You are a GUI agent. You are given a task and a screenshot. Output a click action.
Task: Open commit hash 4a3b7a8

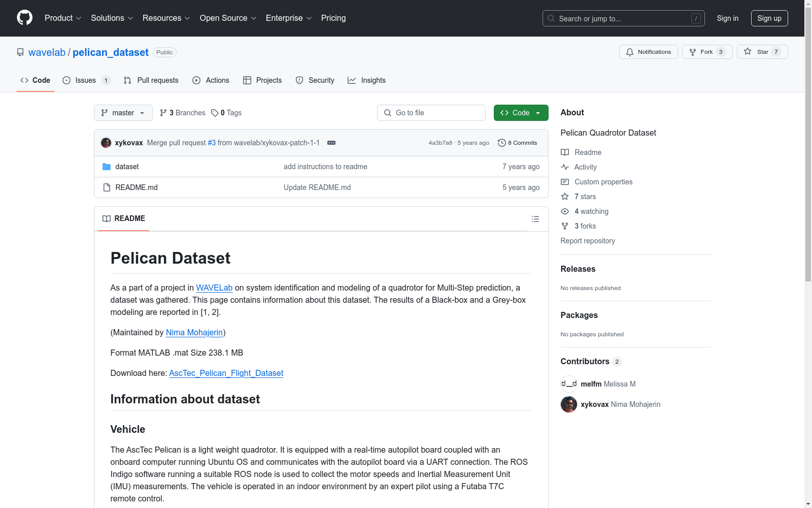(x=441, y=143)
